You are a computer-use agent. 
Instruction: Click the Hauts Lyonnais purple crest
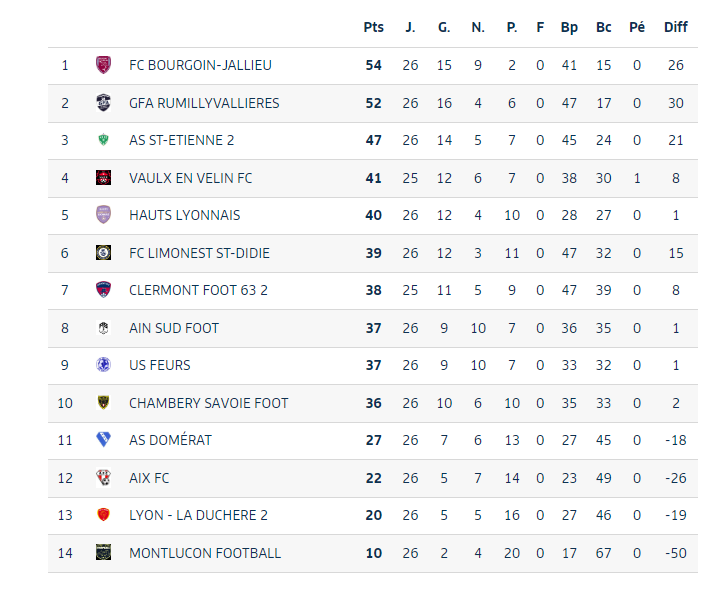click(x=103, y=215)
